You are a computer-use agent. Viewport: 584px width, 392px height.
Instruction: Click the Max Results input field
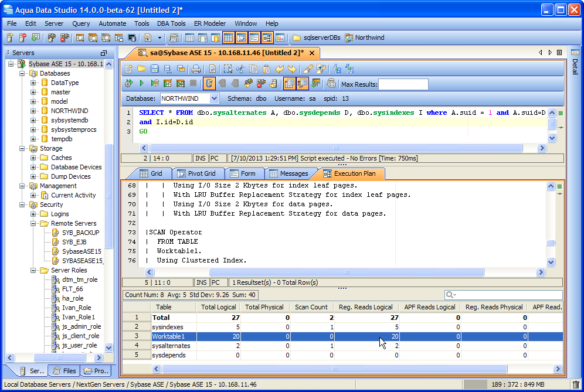pos(403,84)
